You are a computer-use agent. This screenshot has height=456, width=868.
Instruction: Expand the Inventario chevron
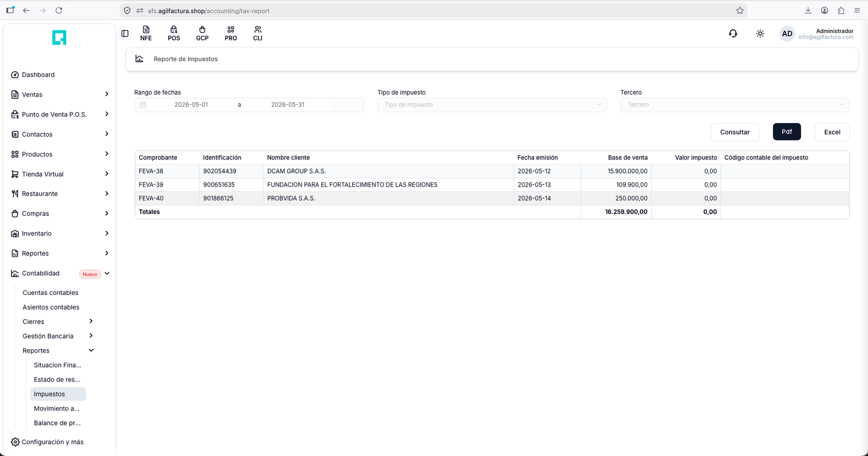tap(106, 233)
